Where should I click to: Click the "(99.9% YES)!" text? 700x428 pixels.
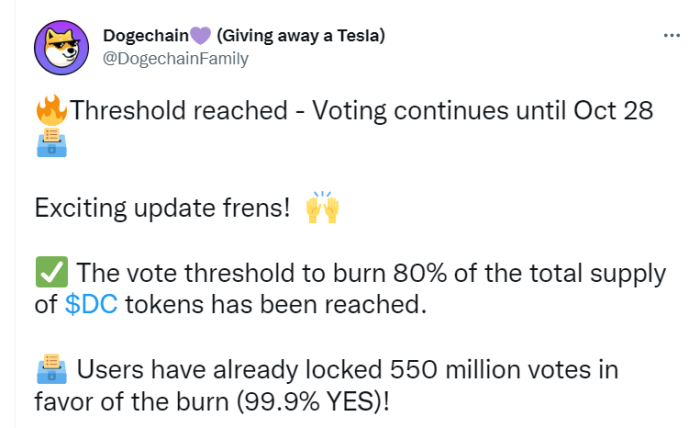click(x=313, y=402)
